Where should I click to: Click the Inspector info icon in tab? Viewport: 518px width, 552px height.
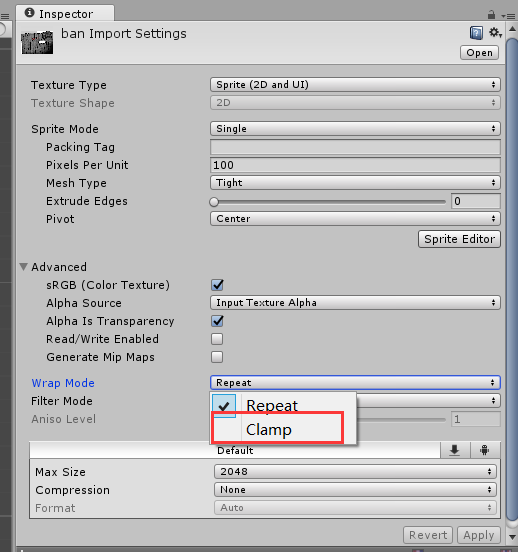pyautogui.click(x=30, y=13)
